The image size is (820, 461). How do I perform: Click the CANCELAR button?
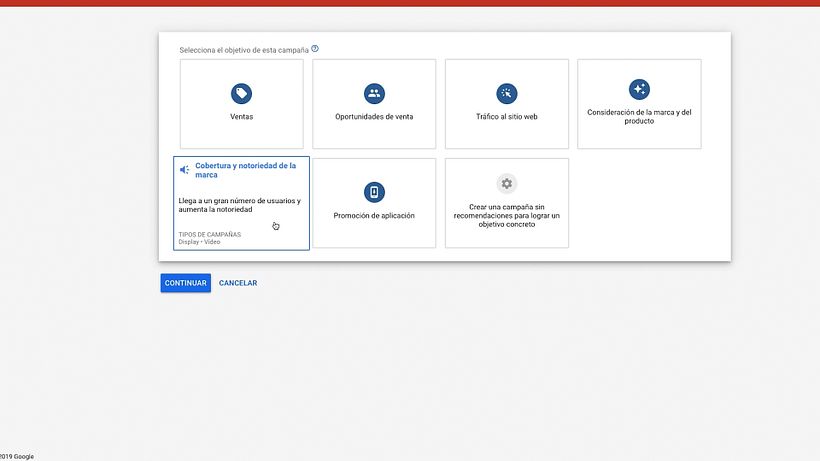(238, 283)
